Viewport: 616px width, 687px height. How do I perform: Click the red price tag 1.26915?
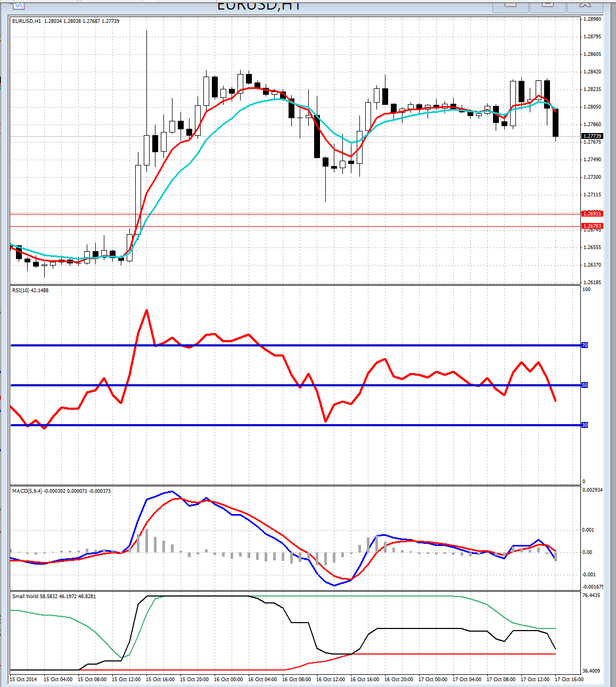pyautogui.click(x=592, y=214)
